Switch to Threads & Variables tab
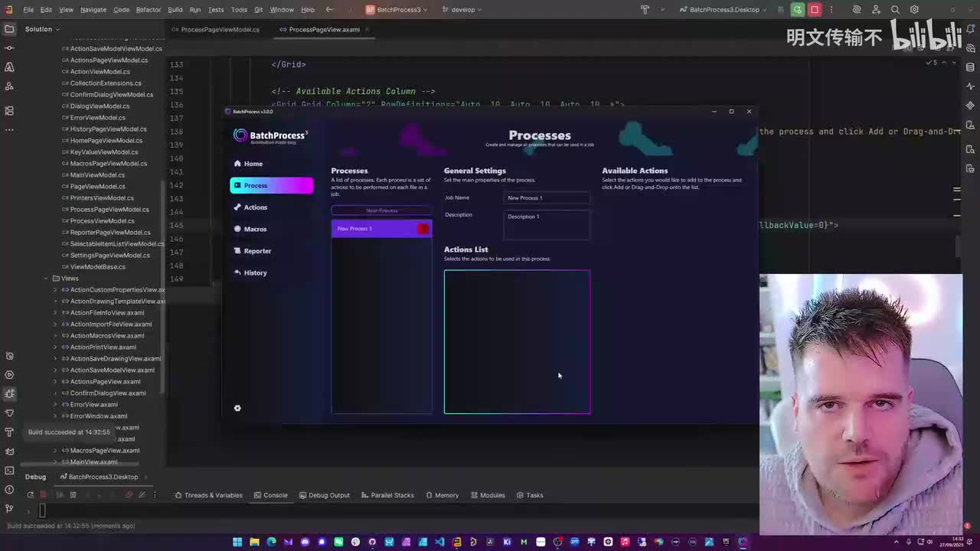The image size is (980, 551). pos(208,495)
